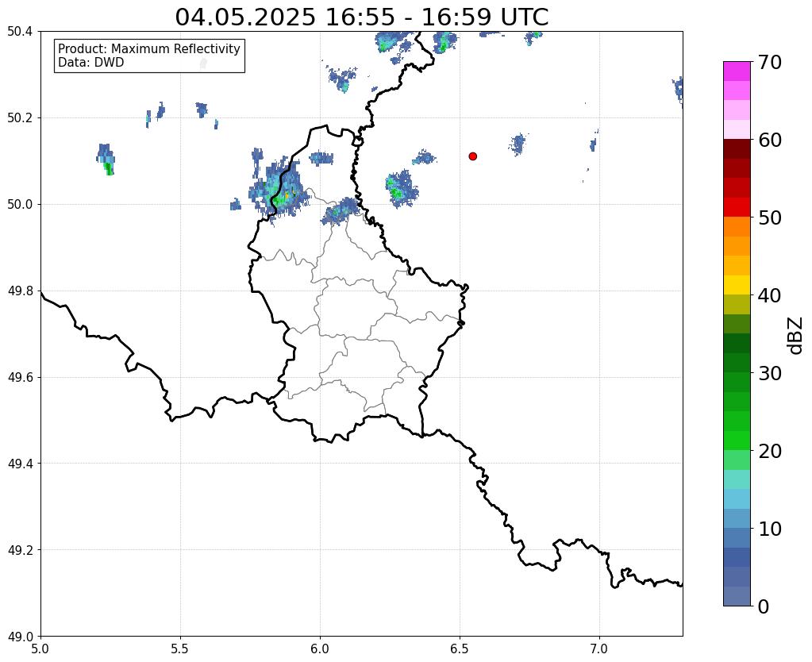This screenshot has width=812, height=662.
Task: Click the dBZ colorbar axis label
Action: pyautogui.click(x=796, y=336)
